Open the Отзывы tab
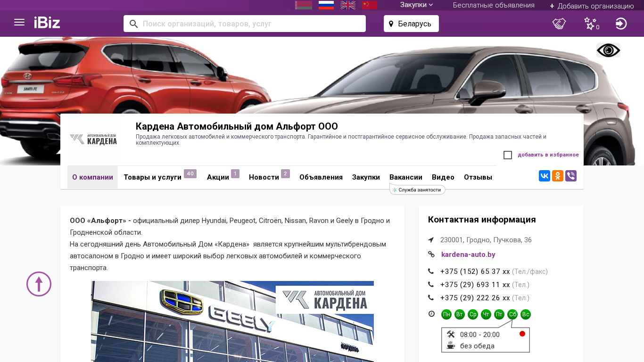Image resolution: width=644 pixels, height=362 pixels. coord(478,177)
